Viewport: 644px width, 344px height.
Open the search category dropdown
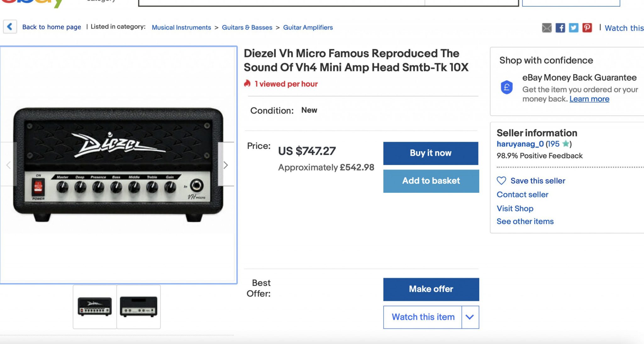coord(100,2)
